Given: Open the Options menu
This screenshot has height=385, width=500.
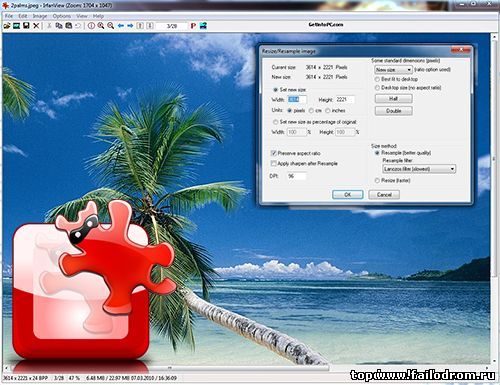Looking at the screenshot, I should coord(62,16).
